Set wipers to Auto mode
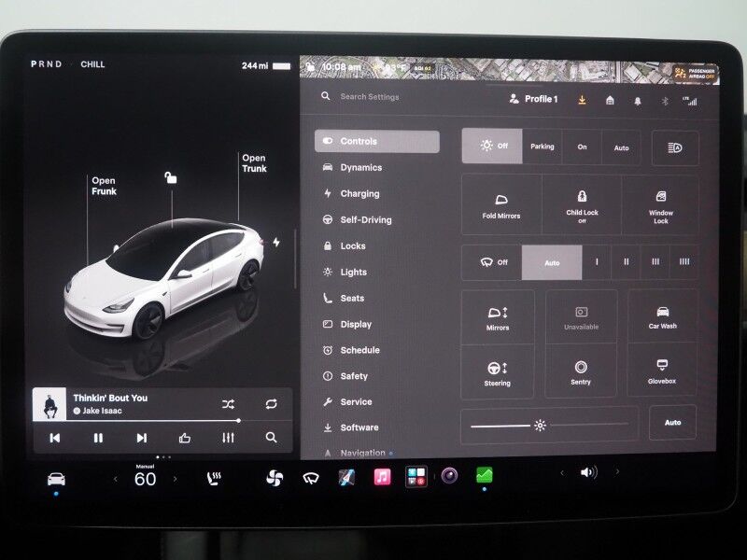Image resolution: width=747 pixels, height=560 pixels. (552, 262)
